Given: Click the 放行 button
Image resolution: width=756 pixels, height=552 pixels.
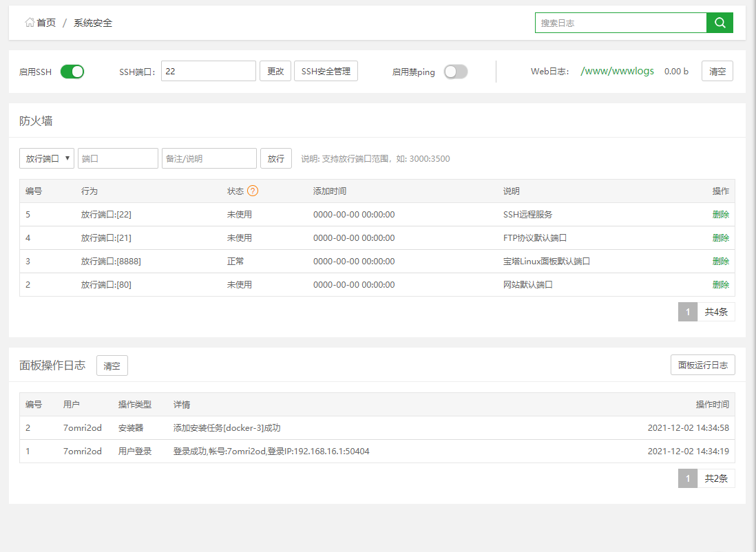Looking at the screenshot, I should point(276,158).
